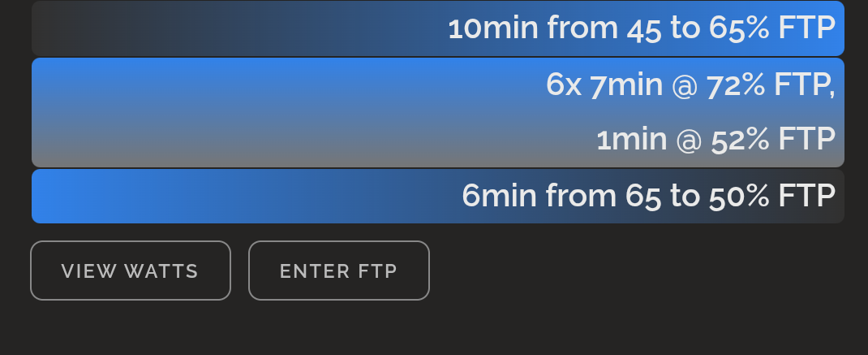Click the "10min" duration in the first segment
The width and height of the screenshot is (868, 355).
coord(493,28)
